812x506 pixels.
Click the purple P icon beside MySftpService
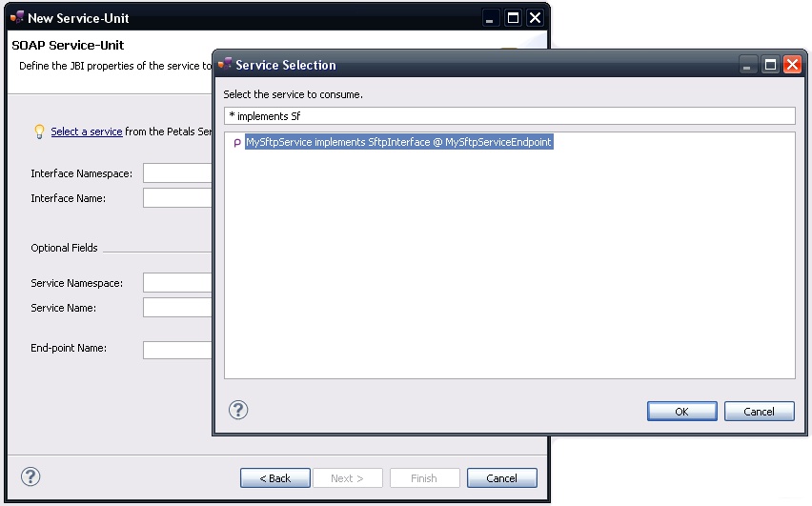236,143
